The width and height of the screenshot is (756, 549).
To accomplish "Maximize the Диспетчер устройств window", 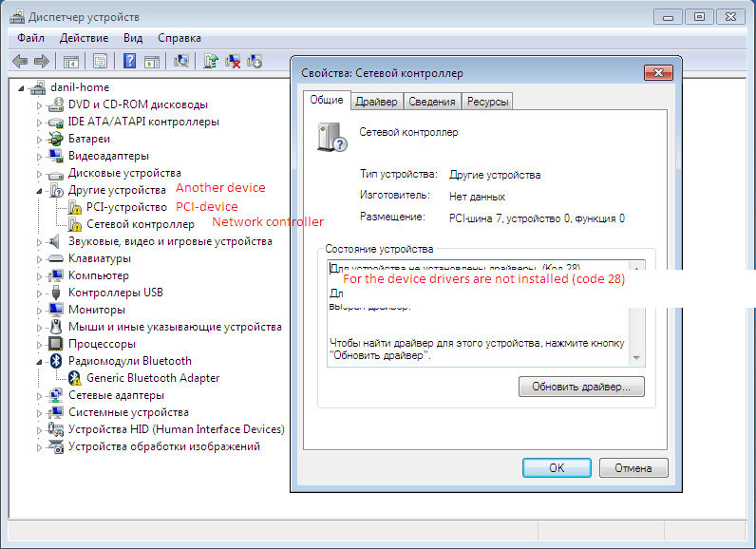I will click(x=699, y=17).
